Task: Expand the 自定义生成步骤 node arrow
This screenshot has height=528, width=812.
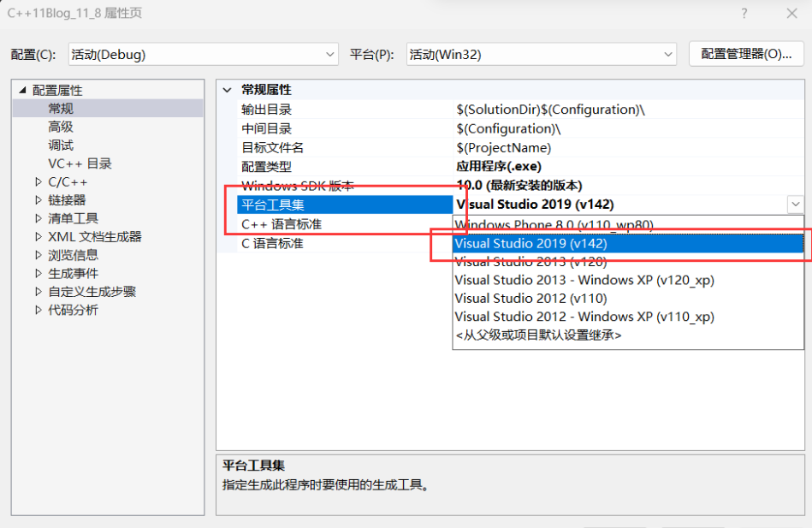Action: [x=38, y=292]
